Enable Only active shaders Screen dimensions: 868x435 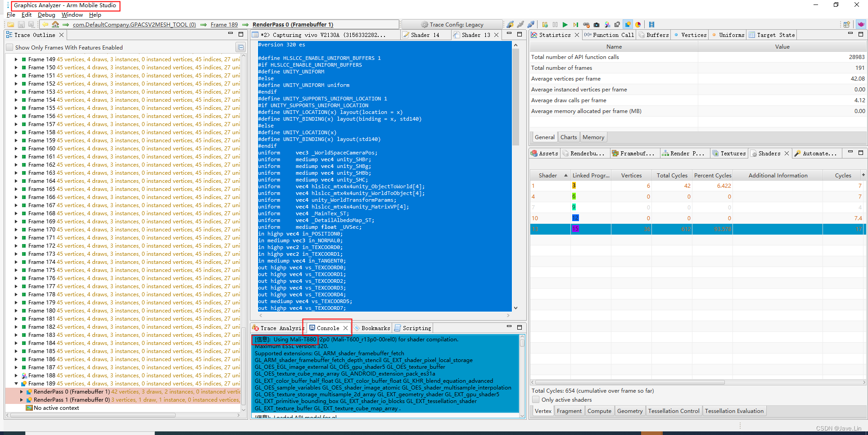click(x=536, y=399)
